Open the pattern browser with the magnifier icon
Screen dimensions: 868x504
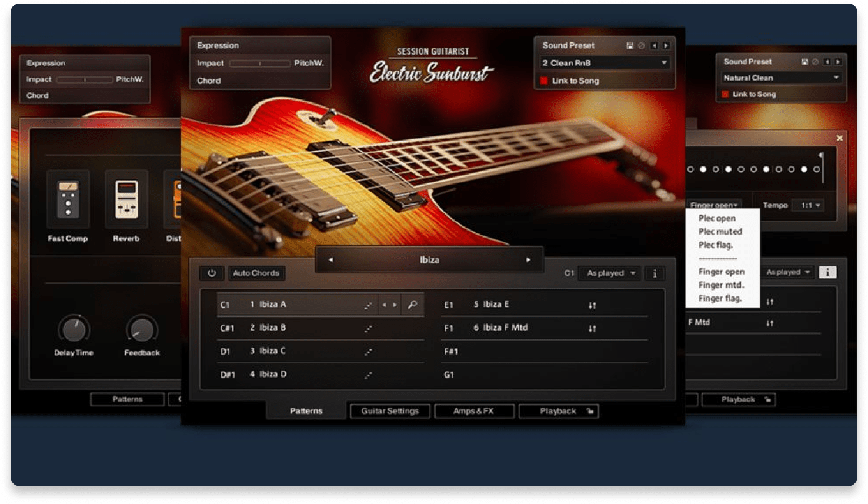click(x=412, y=304)
